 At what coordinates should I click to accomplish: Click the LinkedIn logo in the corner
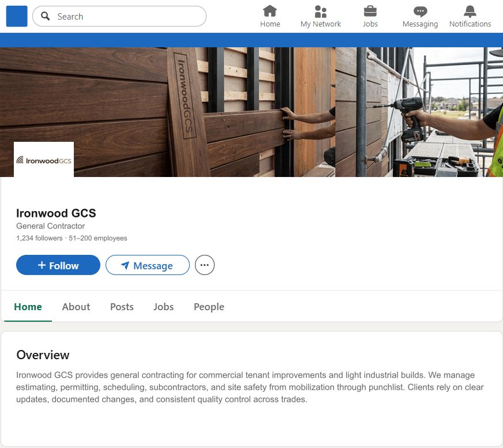click(16, 16)
